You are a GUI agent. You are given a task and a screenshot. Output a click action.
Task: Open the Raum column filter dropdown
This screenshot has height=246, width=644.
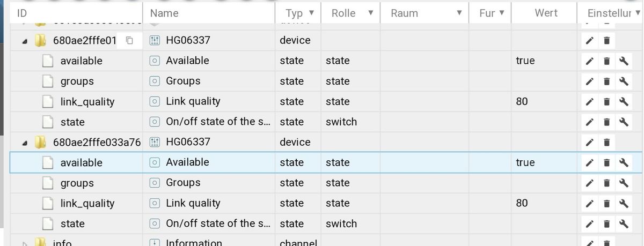(459, 13)
